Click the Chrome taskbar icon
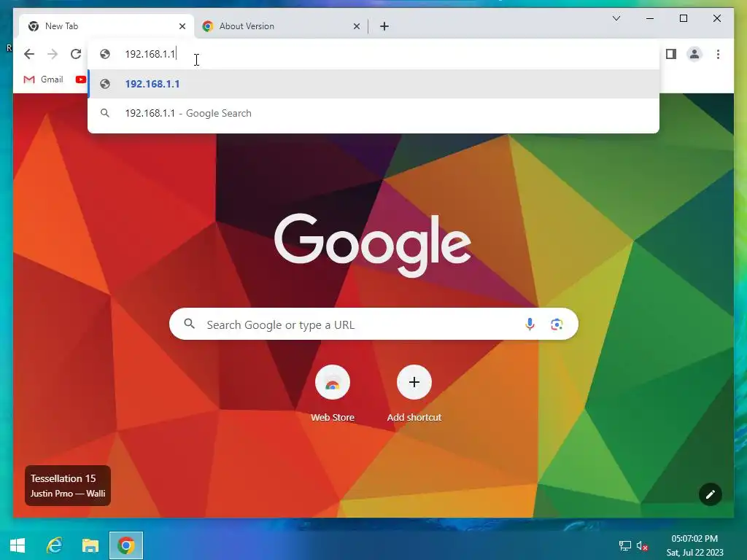Viewport: 747px width, 560px height. point(125,545)
